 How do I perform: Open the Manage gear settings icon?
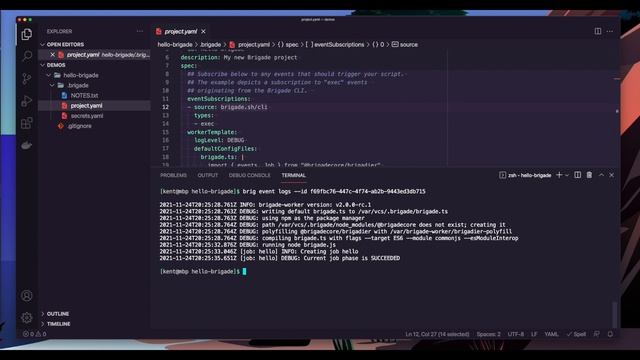[x=27, y=317]
